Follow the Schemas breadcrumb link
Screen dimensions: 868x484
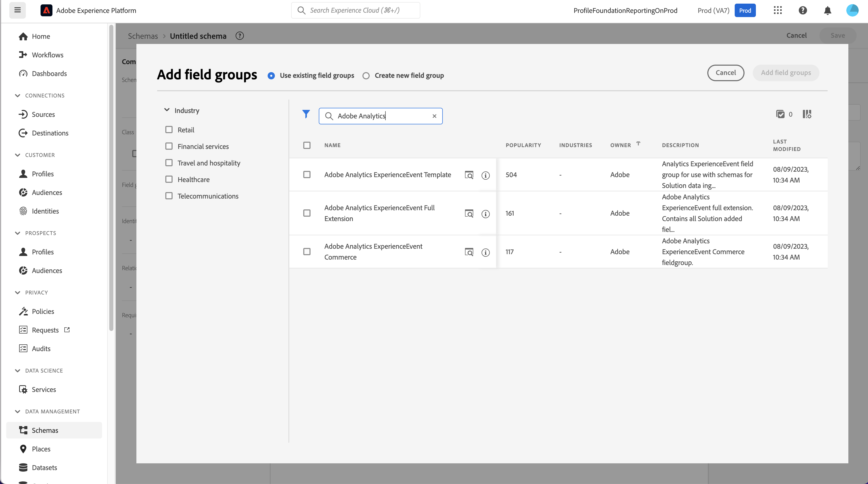pyautogui.click(x=143, y=36)
